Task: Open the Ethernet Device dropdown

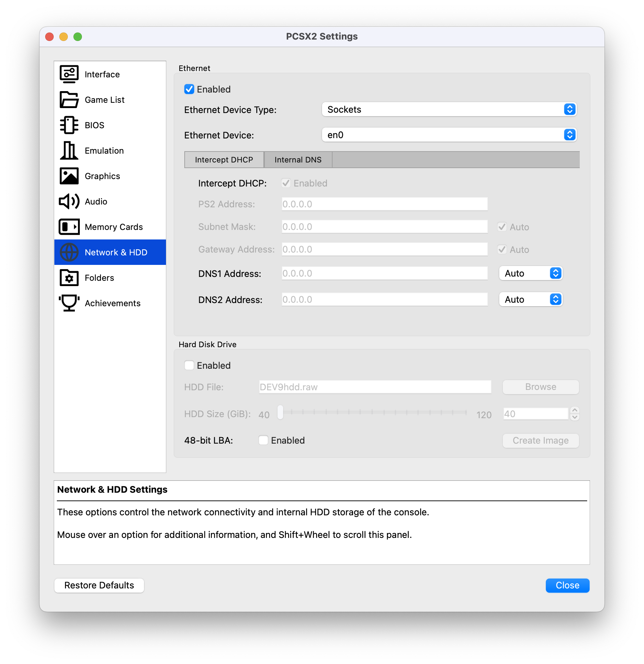Action: click(449, 135)
